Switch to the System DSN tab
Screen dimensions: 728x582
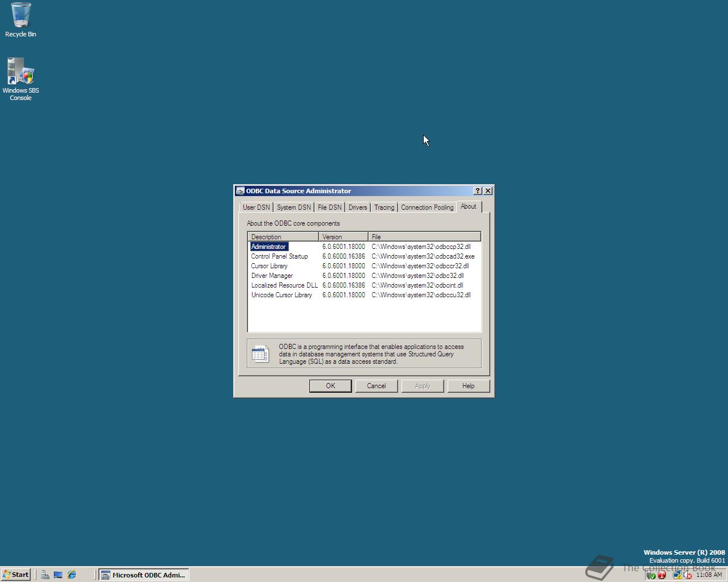294,207
